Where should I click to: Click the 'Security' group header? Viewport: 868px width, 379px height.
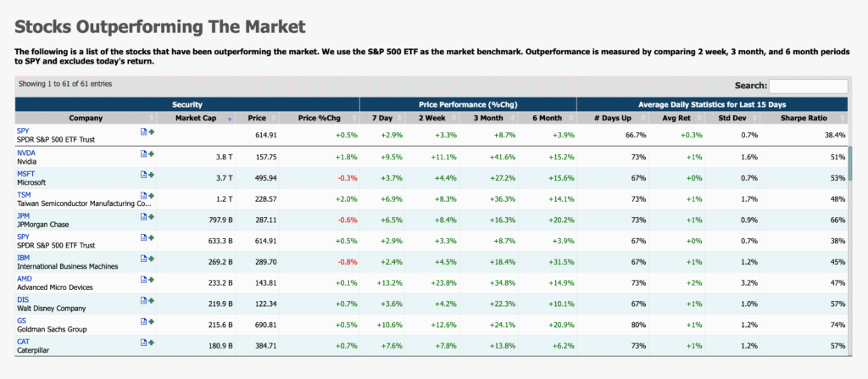[187, 104]
